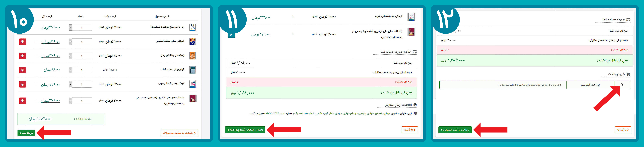644x147 pixels.
Task: Click quantity field of آموزش عملی سیلک اسکرین
Action: point(82,42)
